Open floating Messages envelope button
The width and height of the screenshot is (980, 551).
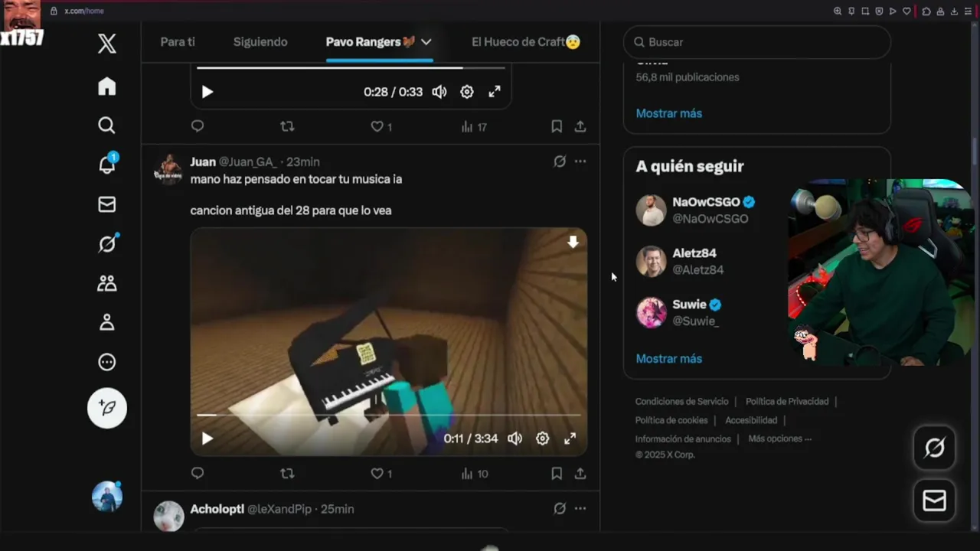tap(934, 501)
